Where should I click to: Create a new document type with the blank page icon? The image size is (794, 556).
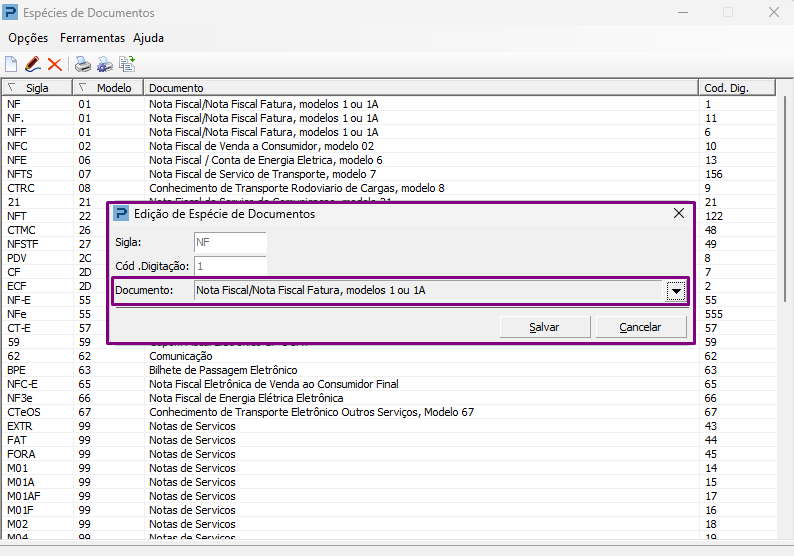click(x=11, y=64)
